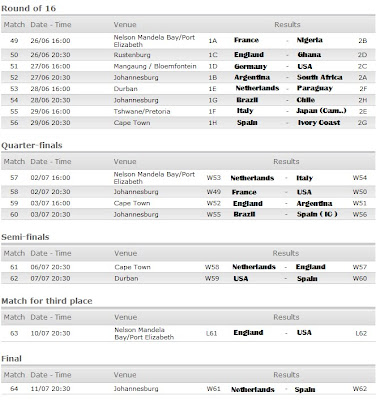Select Japan (Cam..) in match 55
Image resolution: width=376 pixels, height=400 pixels.
point(321,111)
